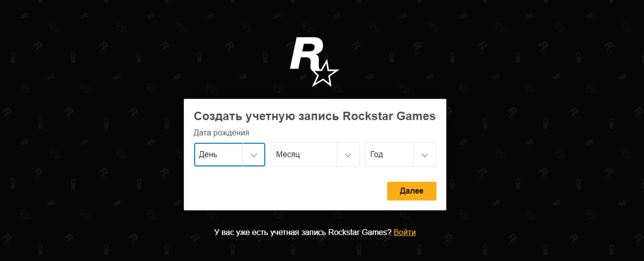Open the Месяц birth month dropdown
This screenshot has height=261, width=644.
pyautogui.click(x=315, y=155)
